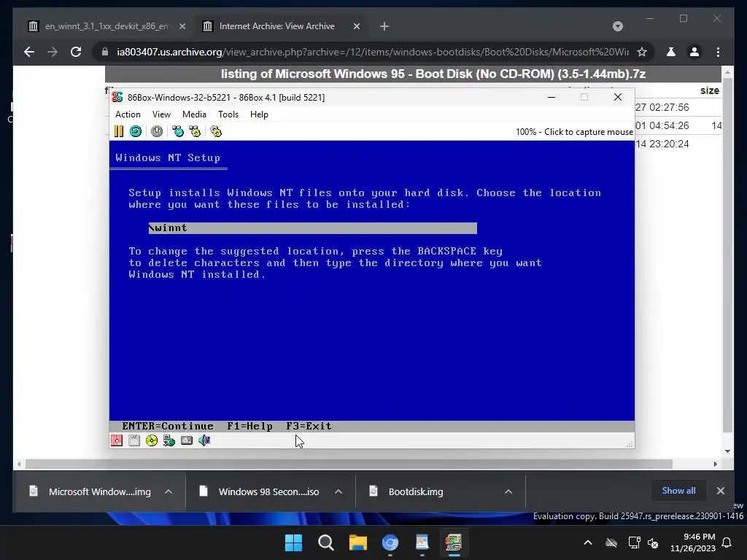
Task: Bookmark this page with star icon
Action: click(x=642, y=52)
